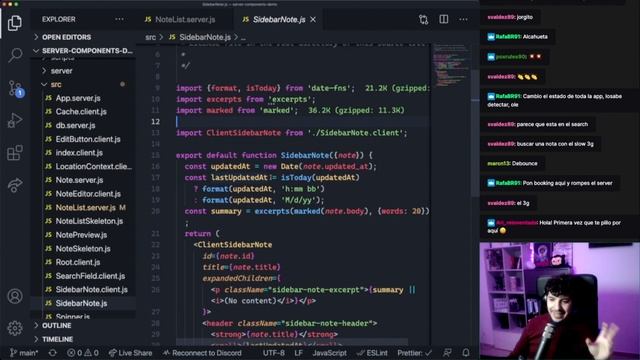Screen dimensions: 640x360
Task: Click the editor vertical scrollbar
Action: 475,133
